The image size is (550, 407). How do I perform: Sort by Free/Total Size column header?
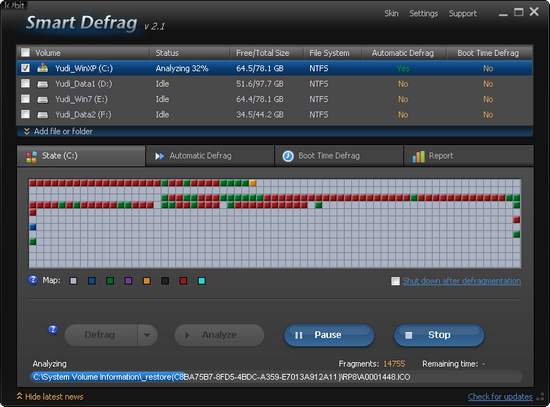[x=266, y=53]
